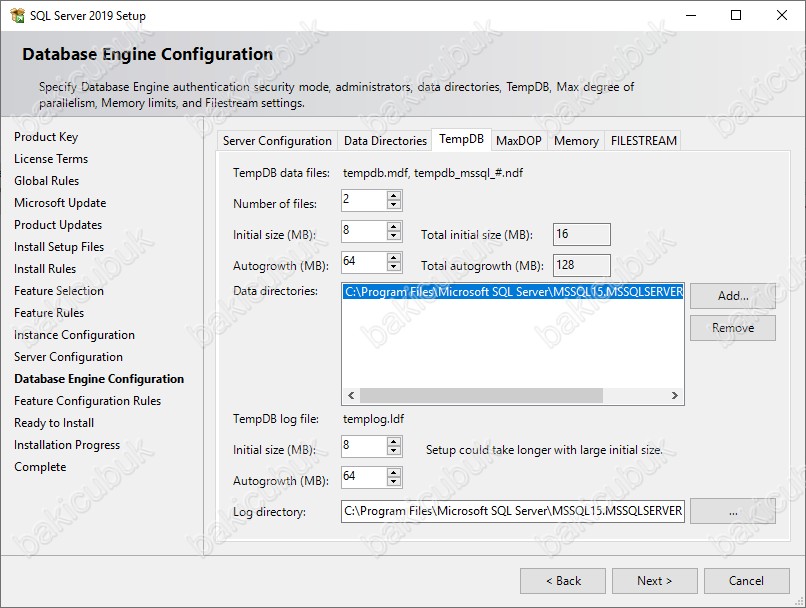Image resolution: width=806 pixels, height=608 pixels.
Task: Go to previous step with Back button
Action: tap(563, 581)
